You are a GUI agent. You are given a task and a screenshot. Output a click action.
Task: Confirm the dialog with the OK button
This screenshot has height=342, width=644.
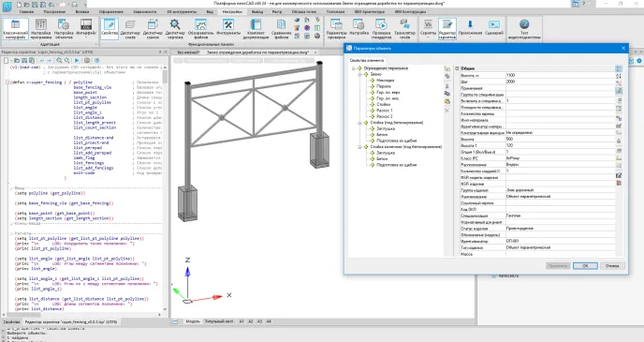click(x=585, y=265)
